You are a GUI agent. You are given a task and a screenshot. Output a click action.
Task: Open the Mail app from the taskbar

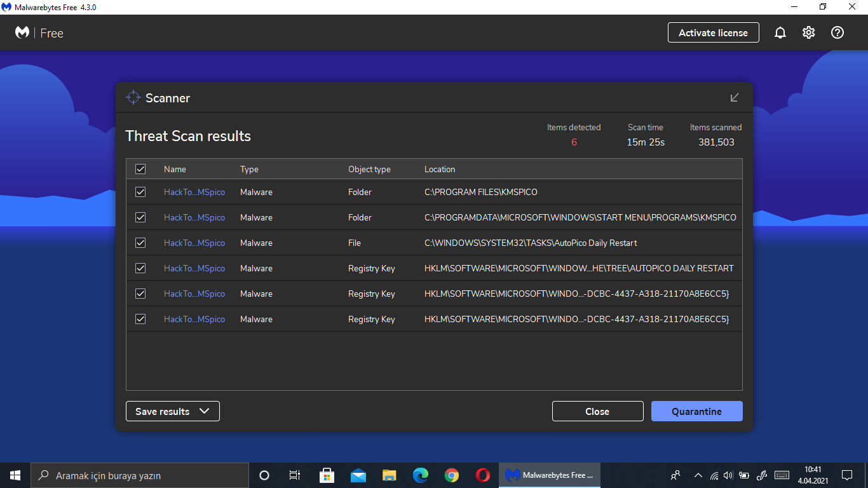click(358, 475)
